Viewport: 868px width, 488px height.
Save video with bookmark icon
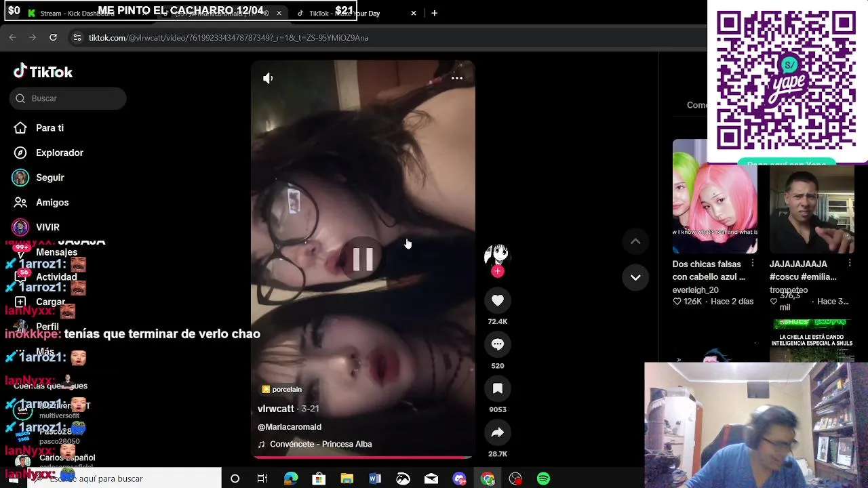(498, 388)
